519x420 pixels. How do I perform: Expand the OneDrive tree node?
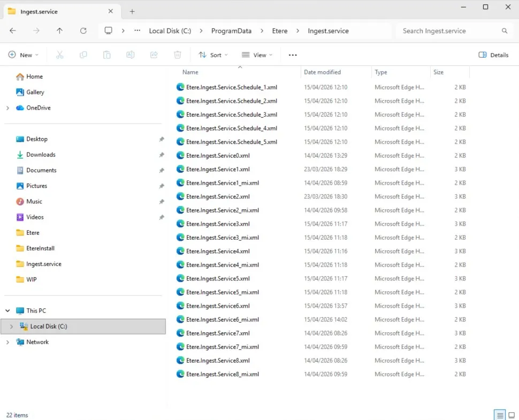click(x=7, y=108)
